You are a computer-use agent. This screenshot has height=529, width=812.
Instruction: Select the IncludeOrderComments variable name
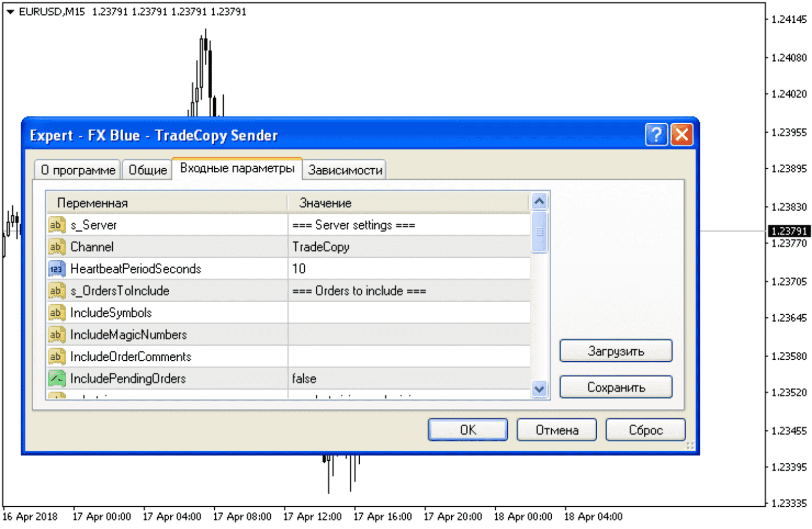[x=131, y=357]
